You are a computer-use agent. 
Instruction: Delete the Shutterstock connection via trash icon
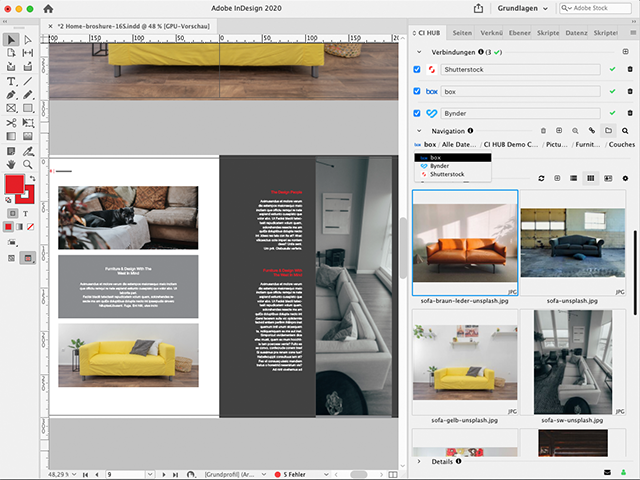[x=628, y=69]
